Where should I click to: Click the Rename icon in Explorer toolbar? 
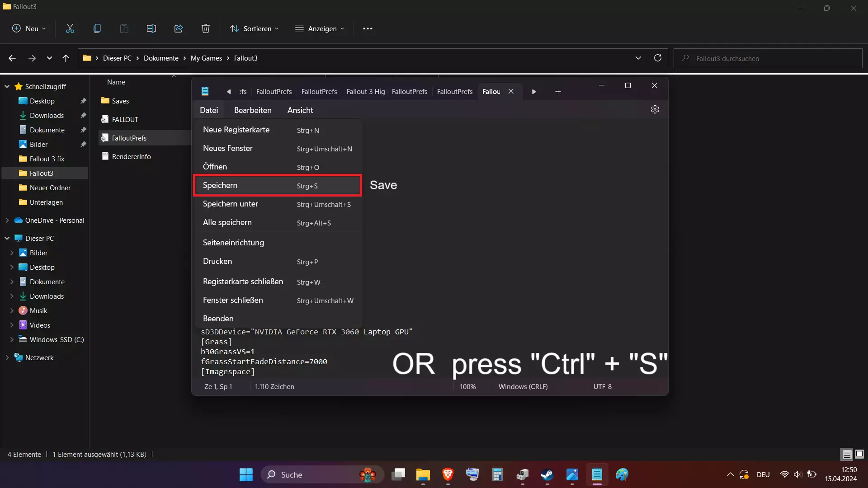click(x=151, y=28)
